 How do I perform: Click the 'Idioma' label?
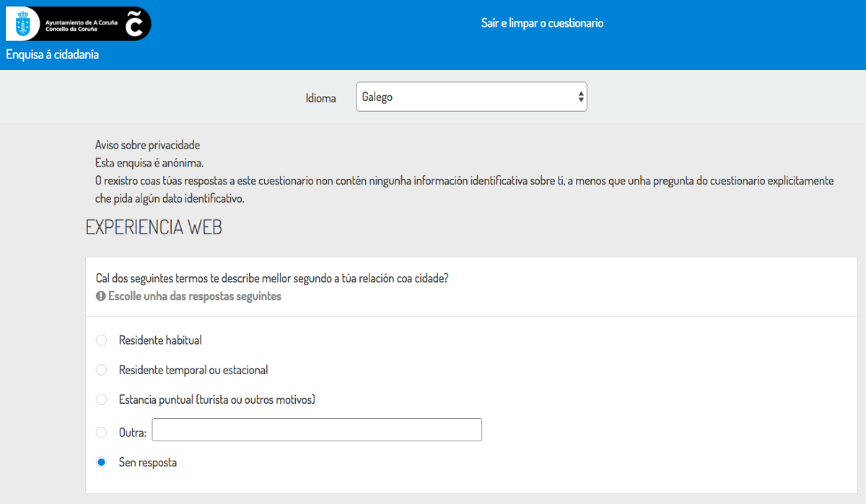click(320, 98)
